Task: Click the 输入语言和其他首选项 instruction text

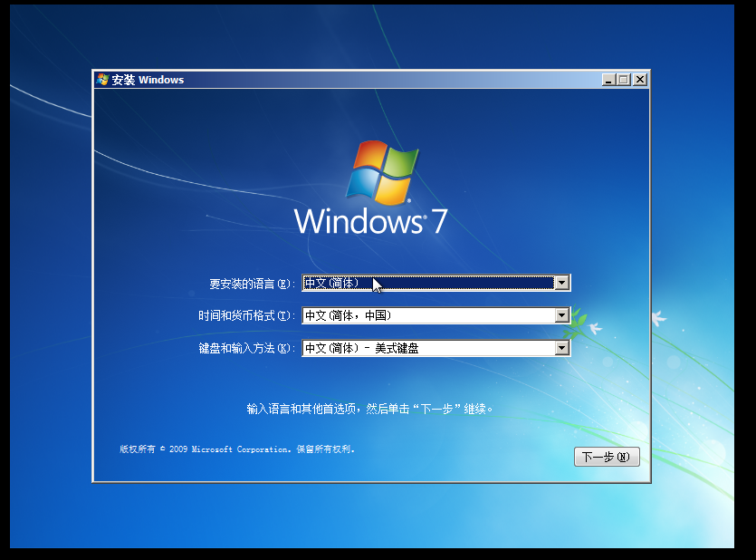Action: tap(369, 409)
